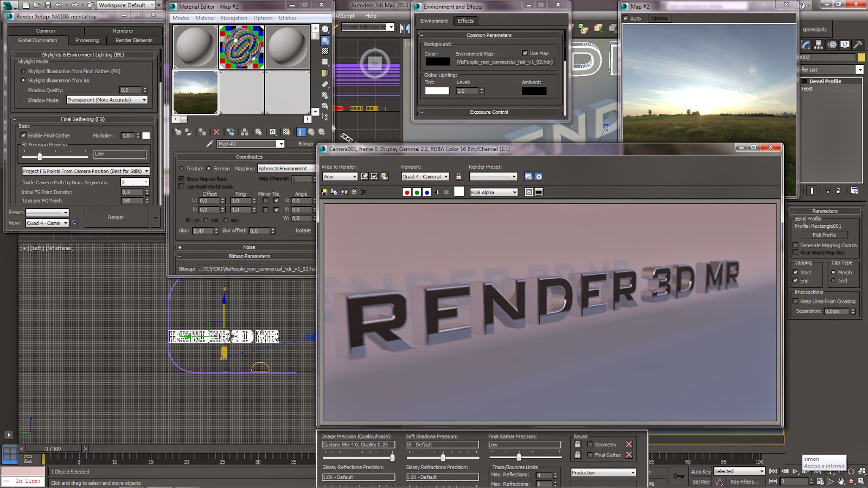Select Skylight Illumination from IBL radio button
Viewport: 868px width, 488px height.
point(22,80)
